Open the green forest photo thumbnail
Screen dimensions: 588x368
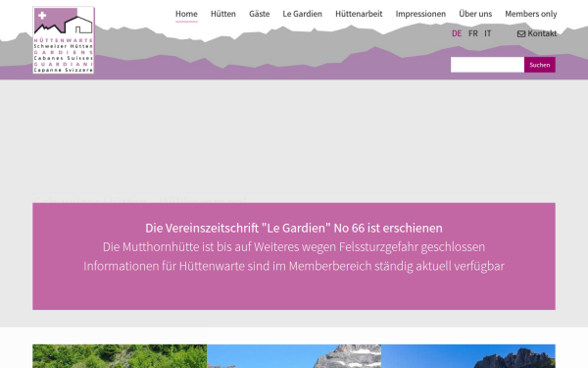120,356
